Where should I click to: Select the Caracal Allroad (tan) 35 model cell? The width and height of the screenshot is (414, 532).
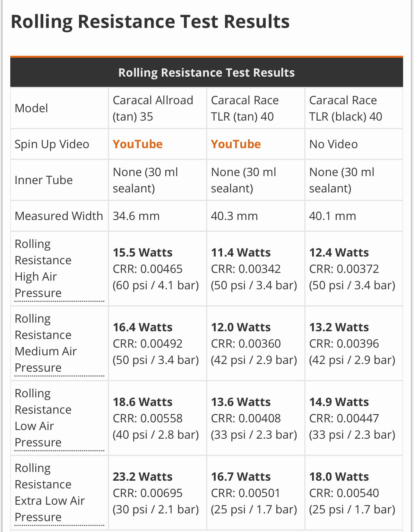[x=153, y=108]
